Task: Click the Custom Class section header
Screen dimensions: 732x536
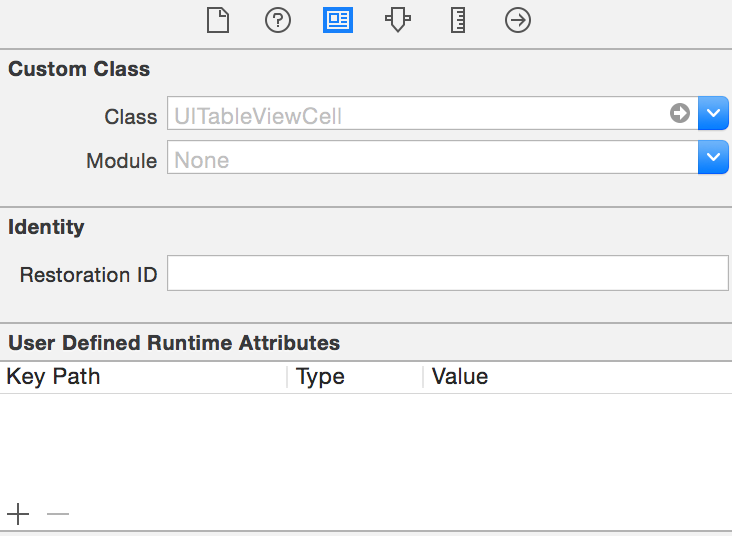Action: (x=79, y=69)
